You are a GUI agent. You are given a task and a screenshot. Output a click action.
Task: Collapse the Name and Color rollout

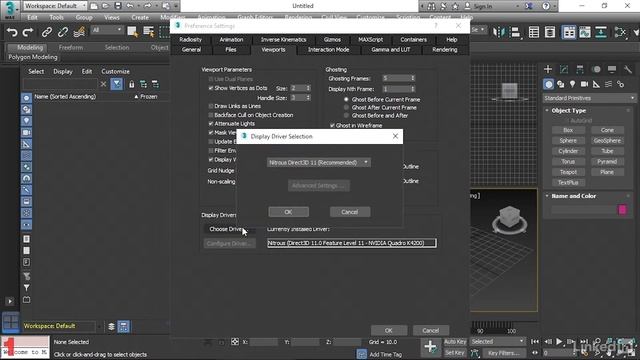click(574, 196)
